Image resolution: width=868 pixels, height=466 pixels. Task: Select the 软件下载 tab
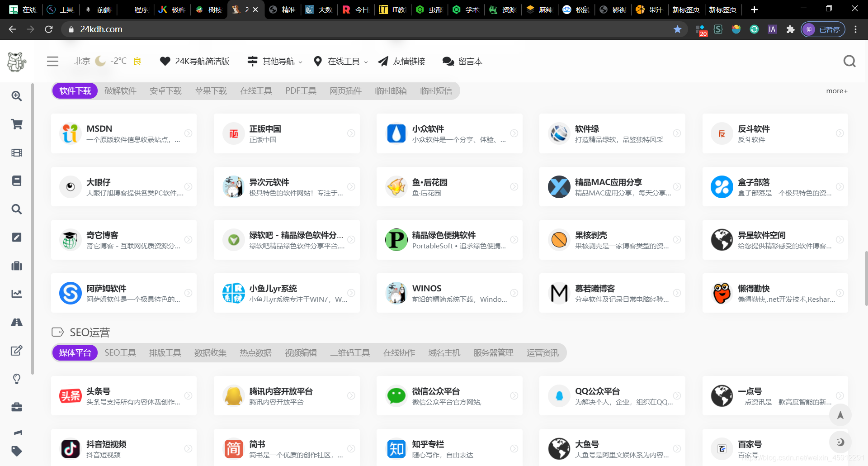pos(75,91)
